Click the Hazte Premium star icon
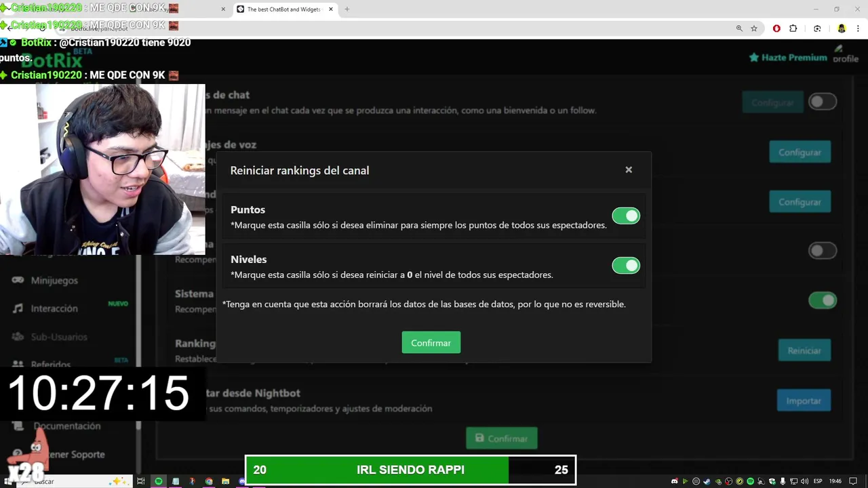The width and height of the screenshot is (868, 488). (753, 58)
